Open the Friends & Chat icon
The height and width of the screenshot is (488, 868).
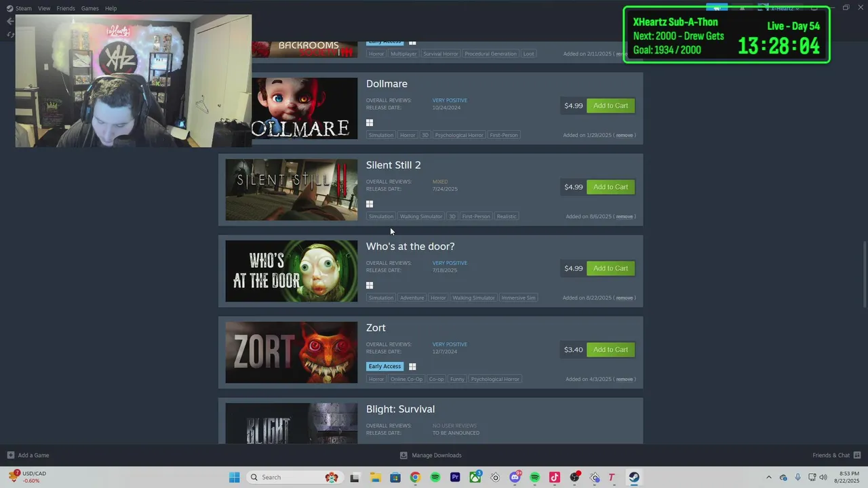pos(857,455)
